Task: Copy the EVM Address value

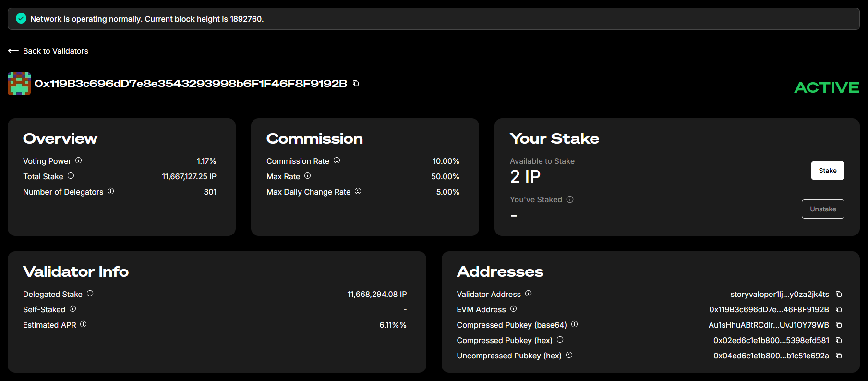Action: [x=839, y=309]
